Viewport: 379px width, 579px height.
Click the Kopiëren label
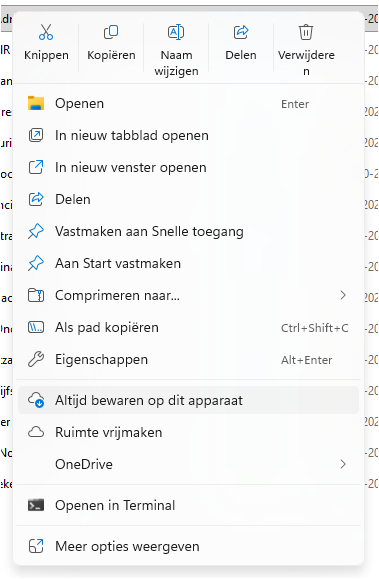click(x=111, y=55)
